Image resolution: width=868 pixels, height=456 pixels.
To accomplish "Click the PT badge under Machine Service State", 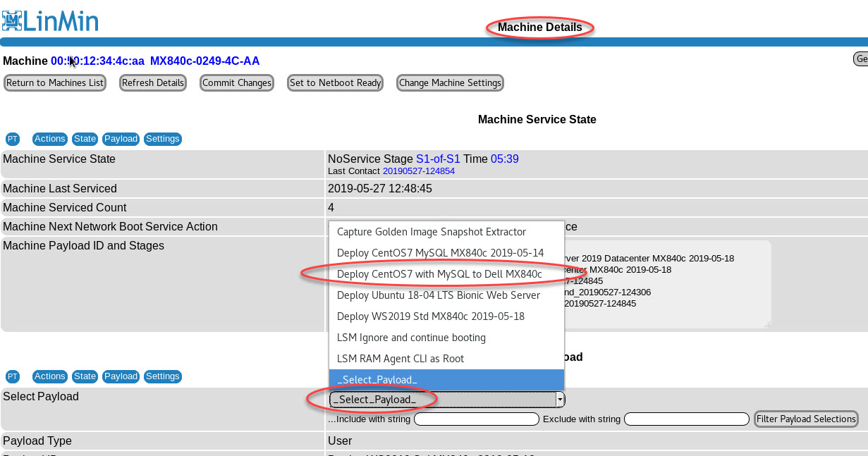I will click(x=13, y=139).
